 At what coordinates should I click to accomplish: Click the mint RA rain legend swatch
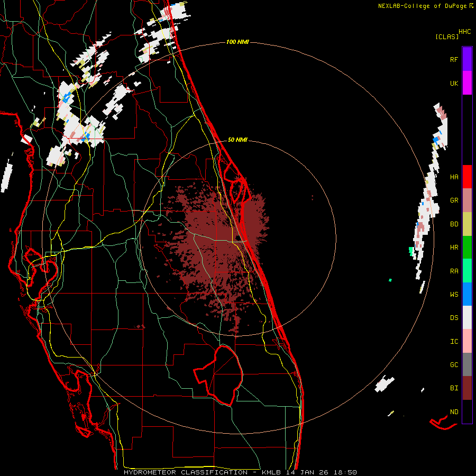click(x=467, y=270)
